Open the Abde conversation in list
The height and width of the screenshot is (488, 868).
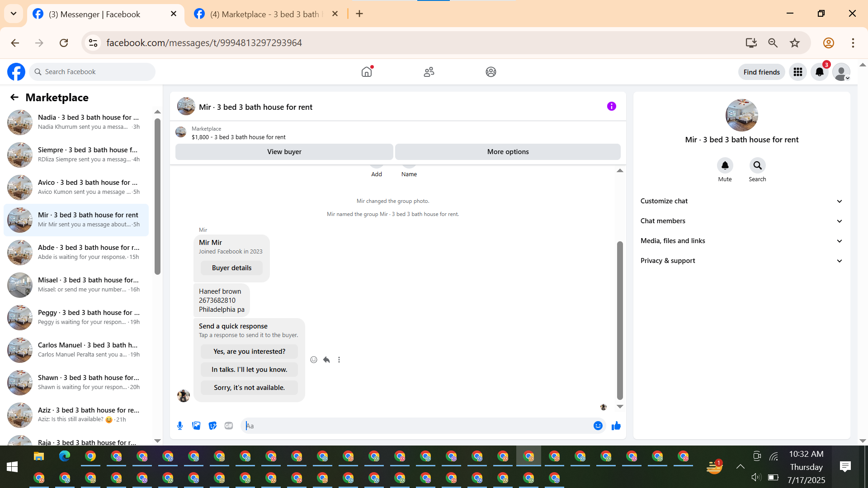pyautogui.click(x=76, y=252)
